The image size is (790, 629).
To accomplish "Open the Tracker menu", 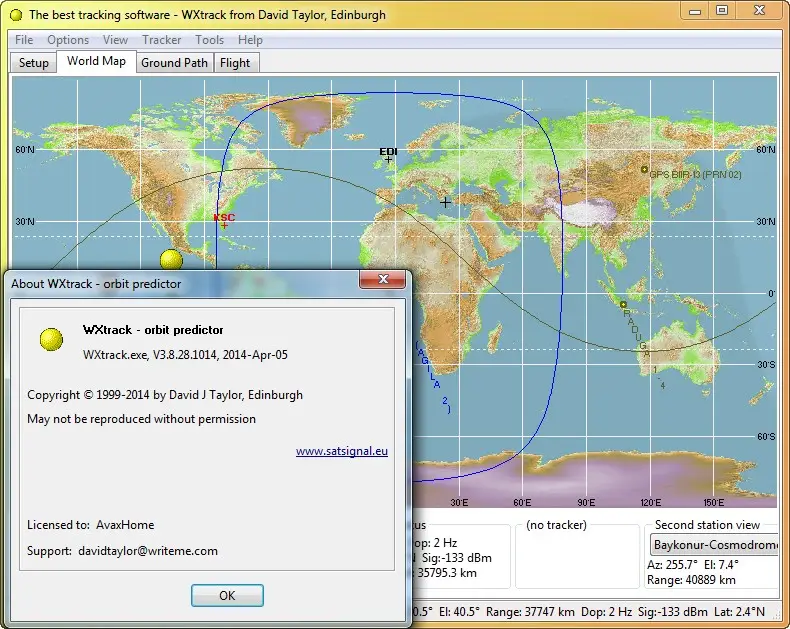I will tap(161, 40).
